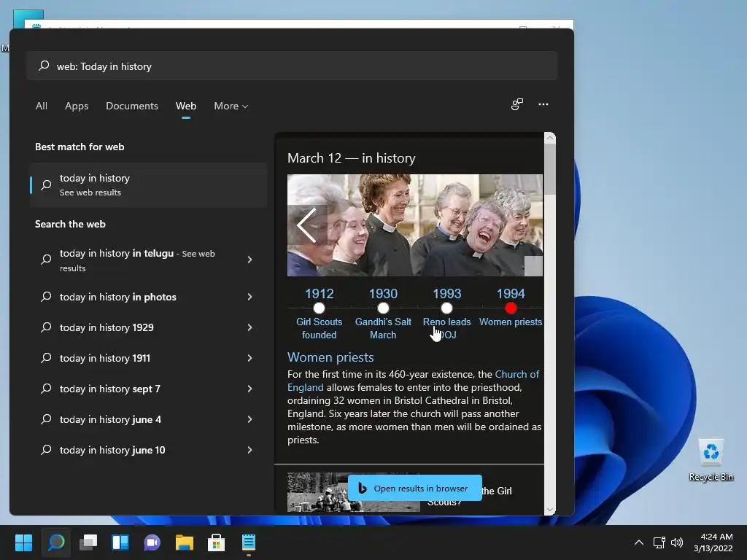Click the preview pane scroll down arrow

tap(550, 510)
